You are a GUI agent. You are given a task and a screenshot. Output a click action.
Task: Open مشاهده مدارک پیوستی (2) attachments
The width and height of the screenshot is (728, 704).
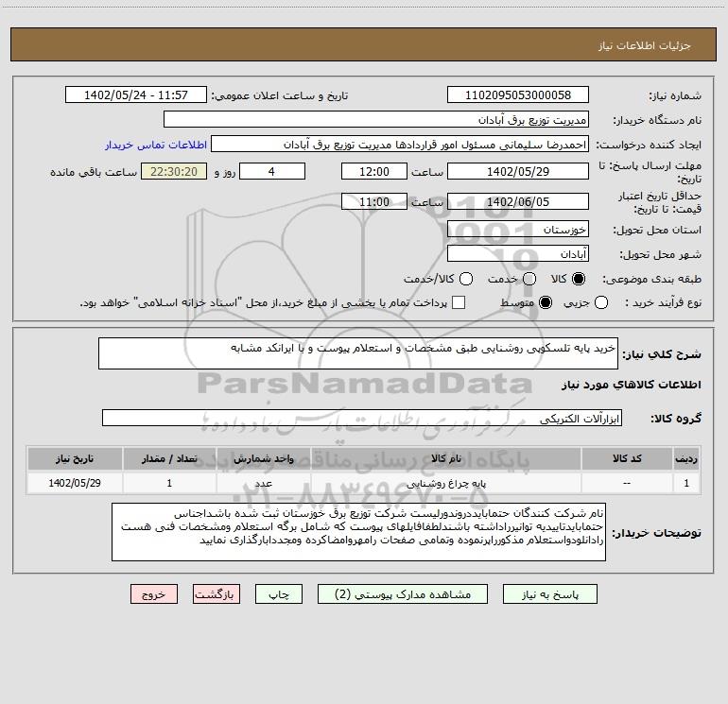point(403,594)
